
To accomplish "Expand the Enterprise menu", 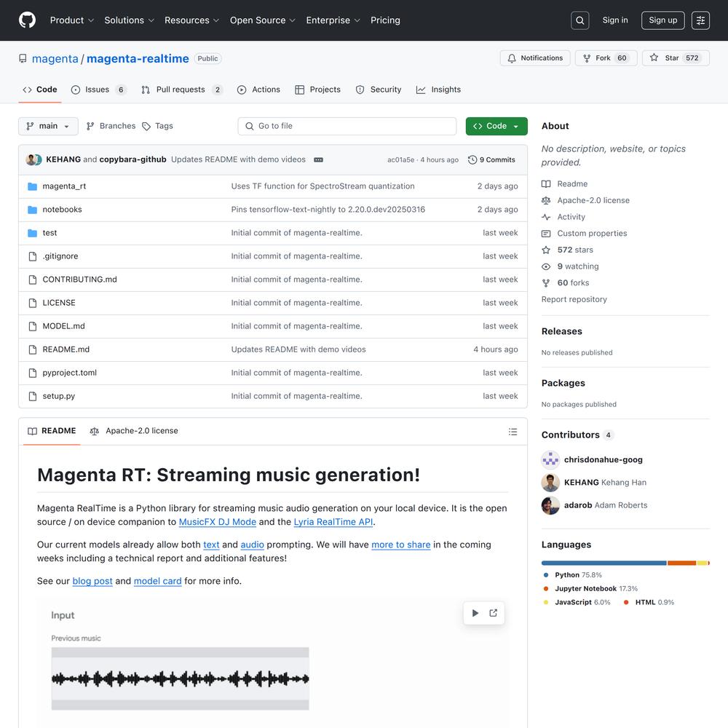I will [333, 20].
